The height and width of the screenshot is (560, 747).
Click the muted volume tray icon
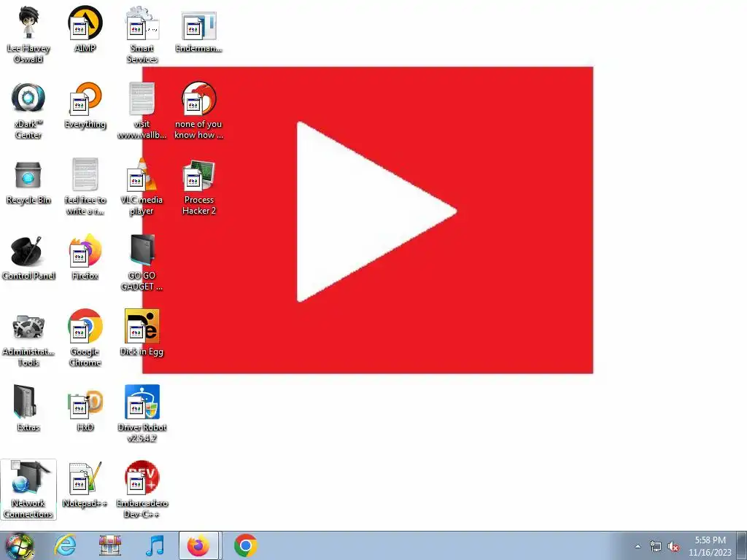click(673, 547)
